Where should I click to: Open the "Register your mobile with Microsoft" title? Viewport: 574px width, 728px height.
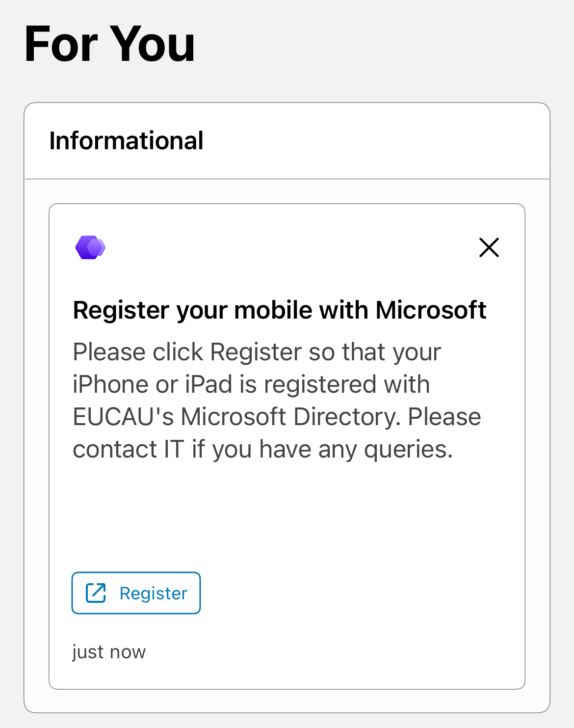pyautogui.click(x=279, y=310)
